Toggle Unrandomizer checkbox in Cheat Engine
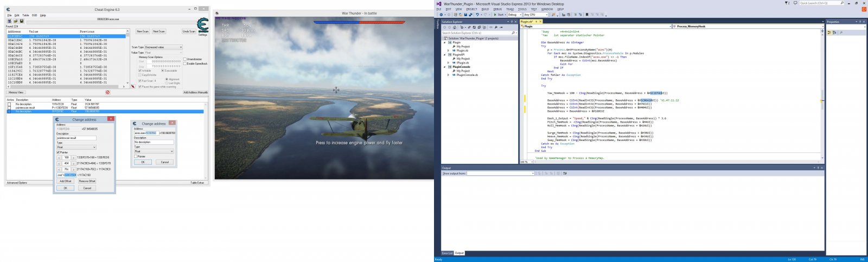 [x=185, y=59]
